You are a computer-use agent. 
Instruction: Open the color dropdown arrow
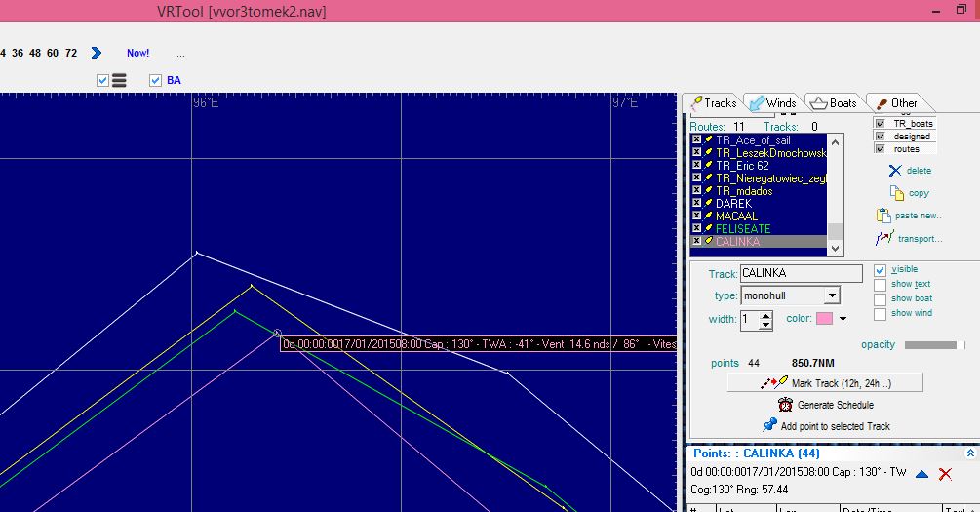pyautogui.click(x=843, y=319)
